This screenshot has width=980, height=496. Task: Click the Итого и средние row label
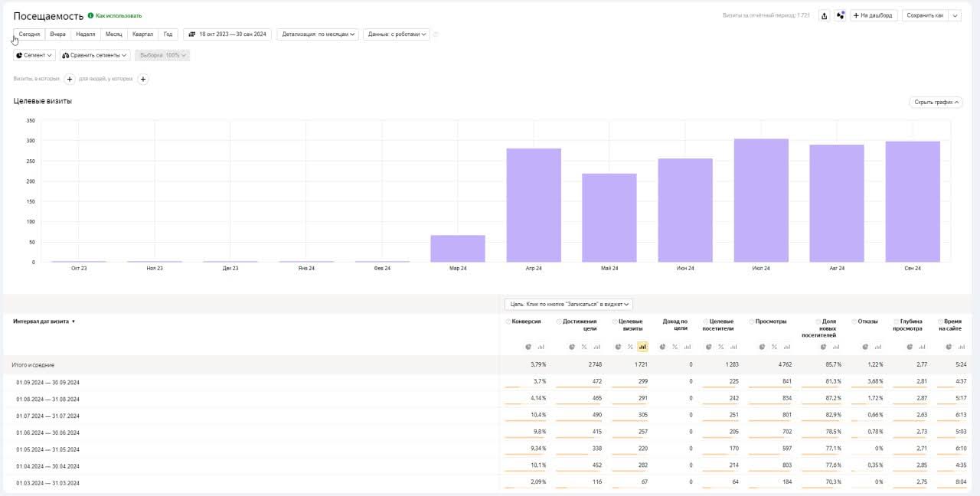pos(33,365)
